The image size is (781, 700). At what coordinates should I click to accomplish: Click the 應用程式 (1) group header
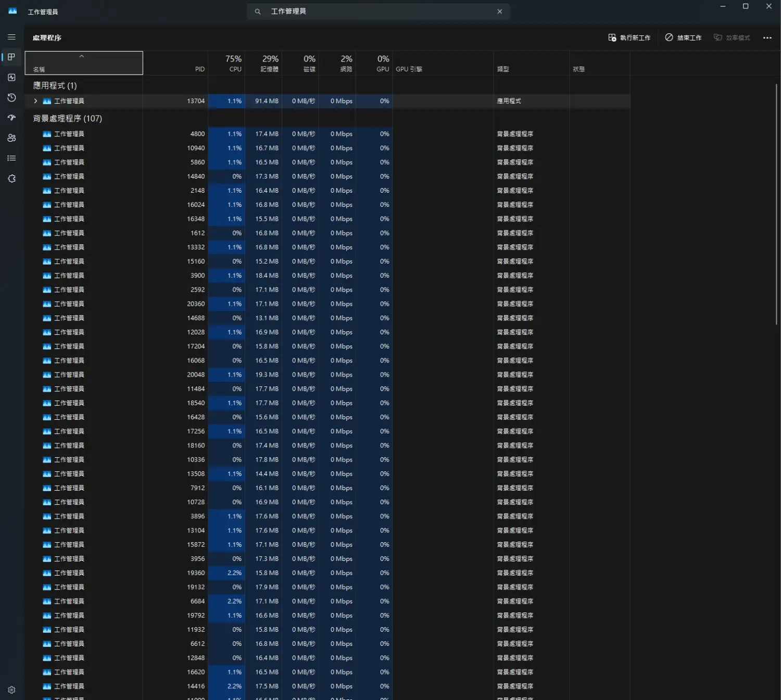coord(55,85)
